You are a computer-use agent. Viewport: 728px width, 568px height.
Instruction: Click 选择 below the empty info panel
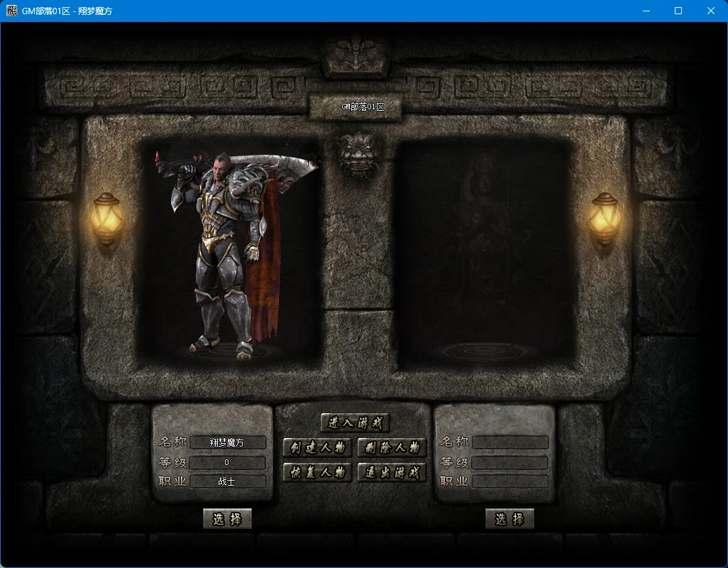(x=509, y=519)
